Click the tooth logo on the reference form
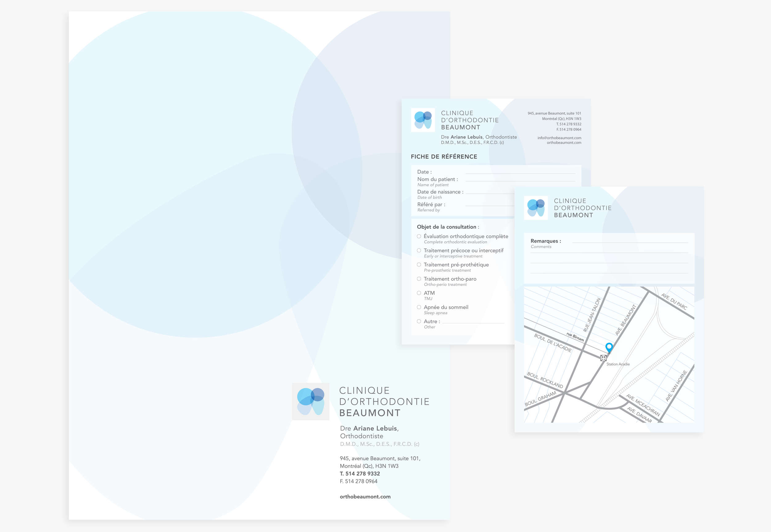This screenshot has width=771, height=532. (x=423, y=120)
